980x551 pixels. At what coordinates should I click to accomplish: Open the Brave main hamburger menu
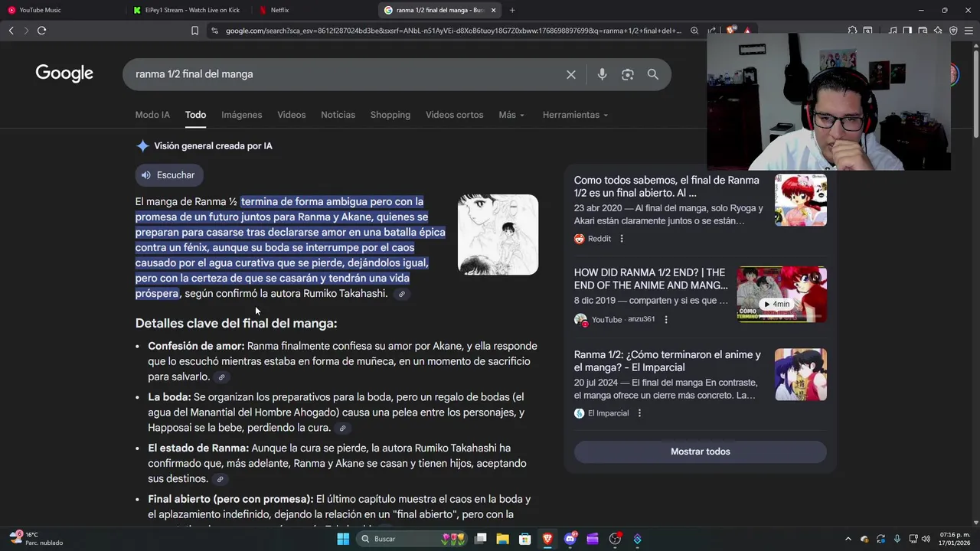click(x=969, y=31)
